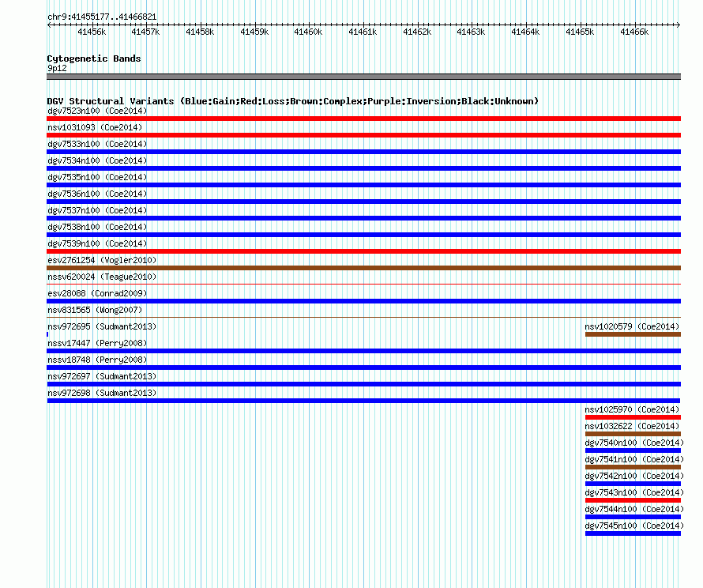Image resolution: width=703 pixels, height=588 pixels.
Task: Click the Cytogenetic Bands track title
Action: [94, 58]
